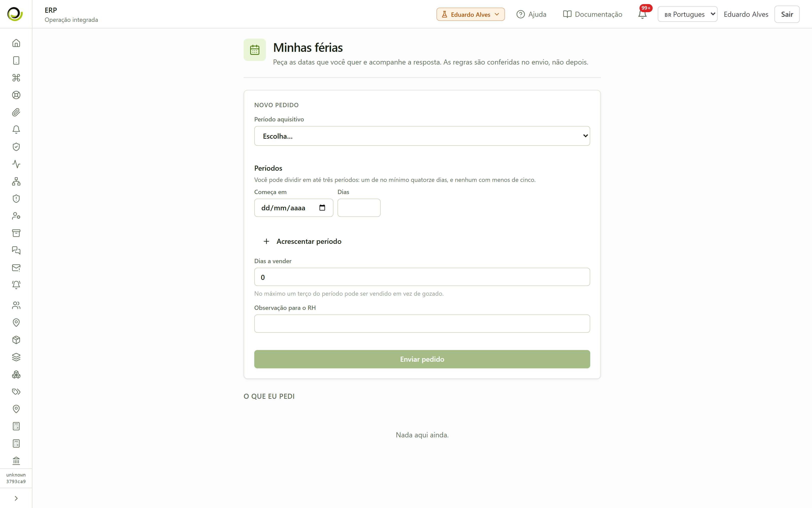
Task: Click the Observação para o RH field
Action: [422, 324]
